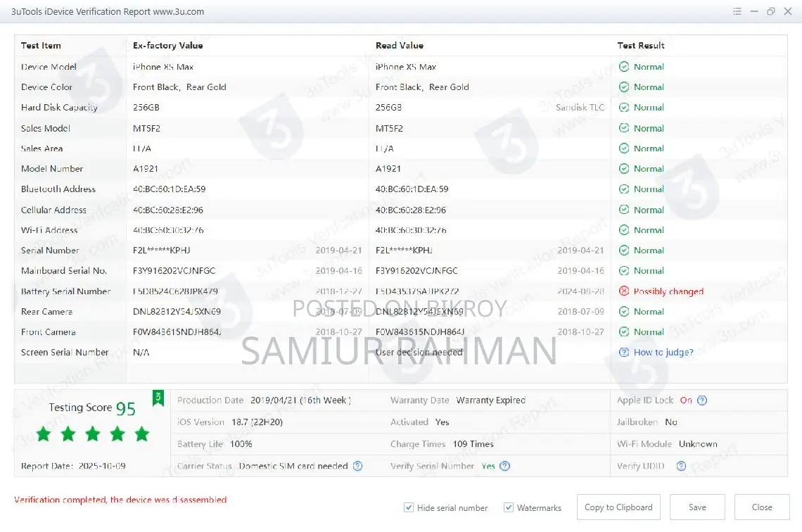Click the Activated Yes value
This screenshot has height=532, width=802.
point(442,422)
